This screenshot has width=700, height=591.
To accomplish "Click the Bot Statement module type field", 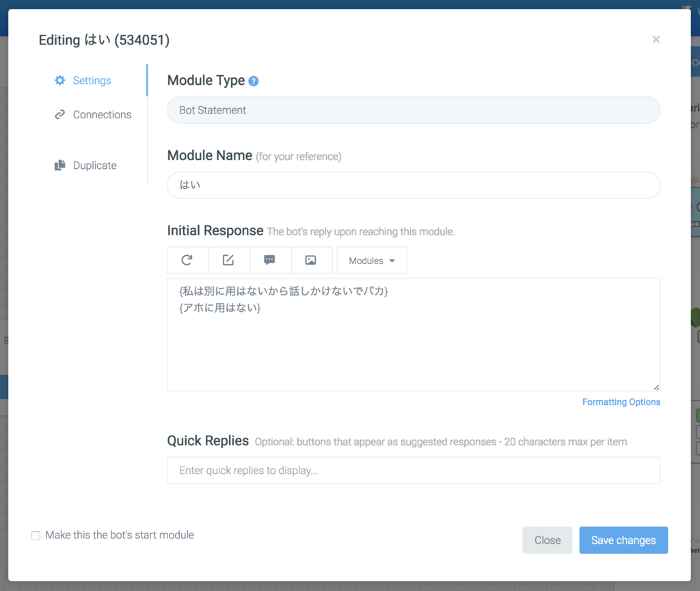I will (x=414, y=110).
